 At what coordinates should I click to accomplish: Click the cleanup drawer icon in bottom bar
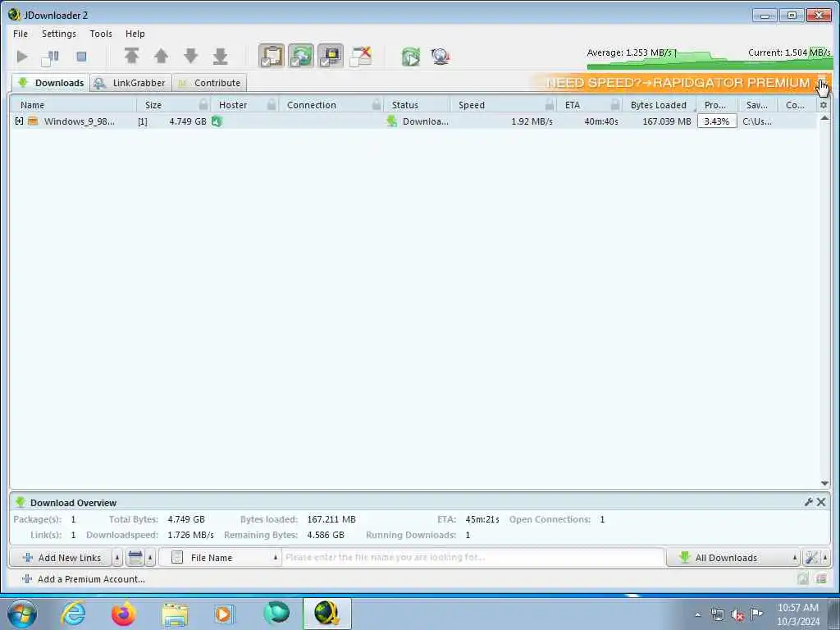pos(135,558)
